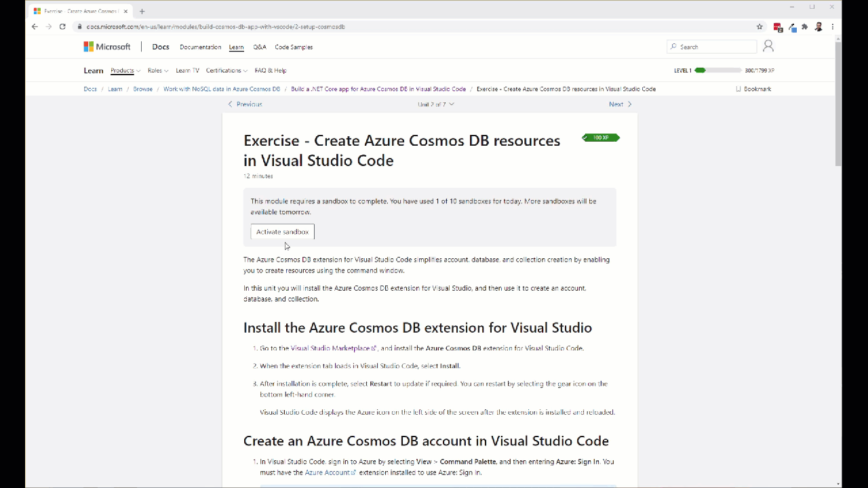The image size is (868, 488).
Task: Click in the Search input field
Action: [712, 47]
